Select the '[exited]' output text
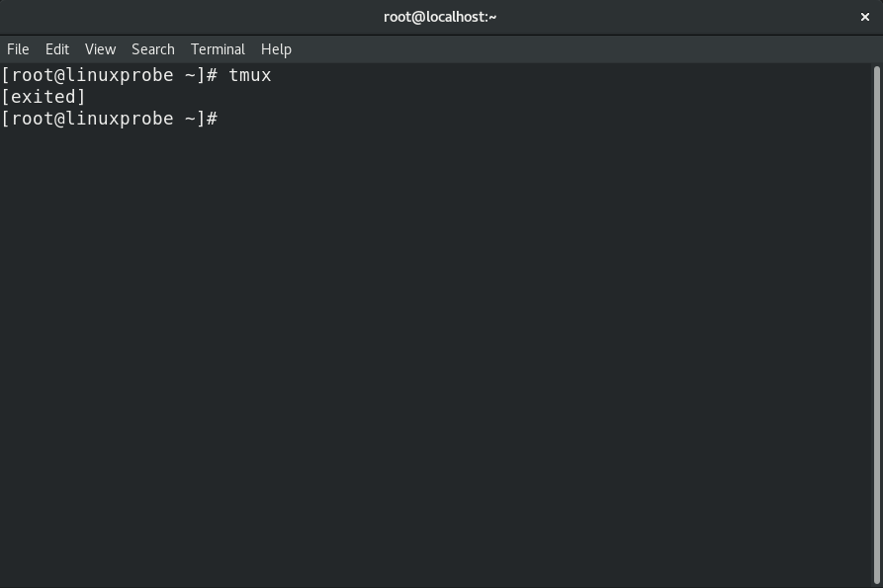883x588 pixels. click(43, 96)
